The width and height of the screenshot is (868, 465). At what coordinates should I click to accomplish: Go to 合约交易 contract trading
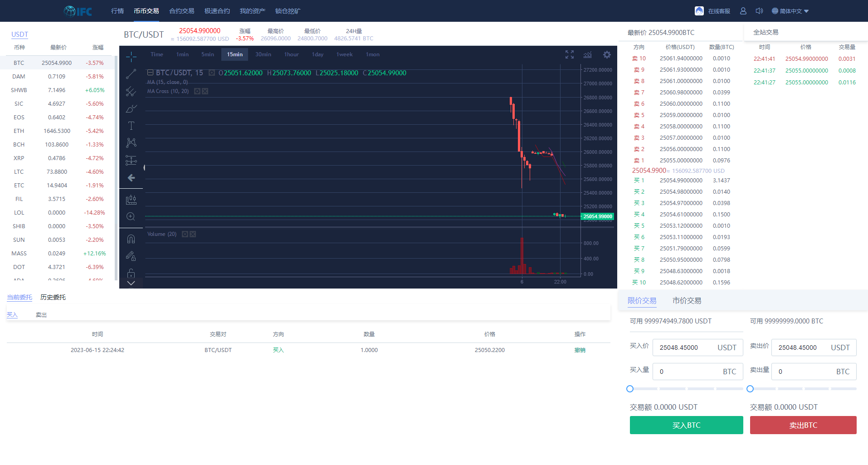[182, 11]
